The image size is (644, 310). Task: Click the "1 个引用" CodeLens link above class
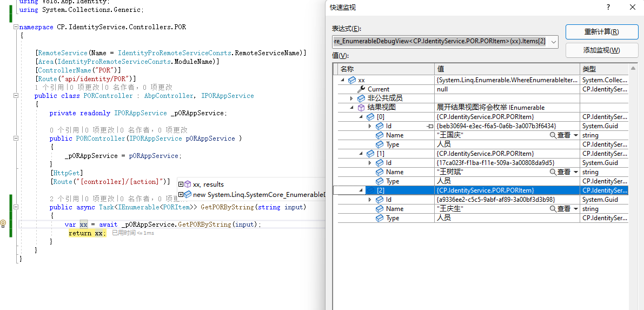point(50,87)
